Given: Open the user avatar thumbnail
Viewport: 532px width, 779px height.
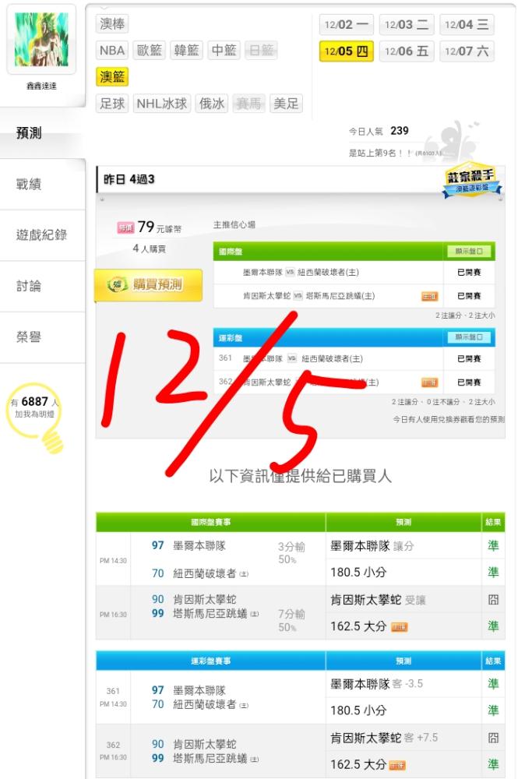Looking at the screenshot, I should click(41, 39).
